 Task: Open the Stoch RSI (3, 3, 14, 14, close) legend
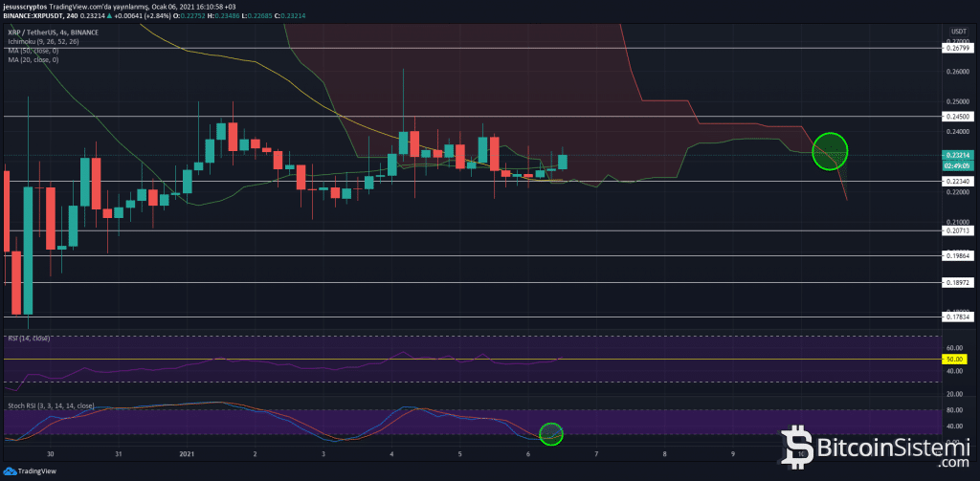[50, 406]
